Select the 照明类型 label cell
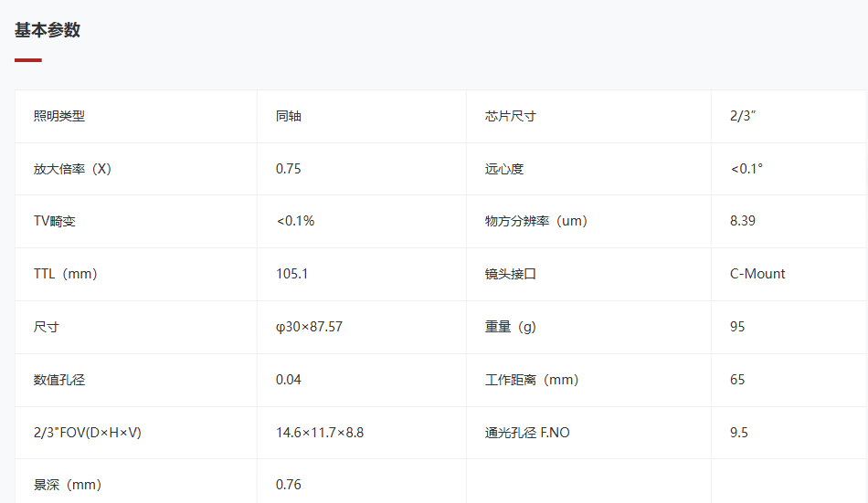The image size is (868, 503). point(135,116)
